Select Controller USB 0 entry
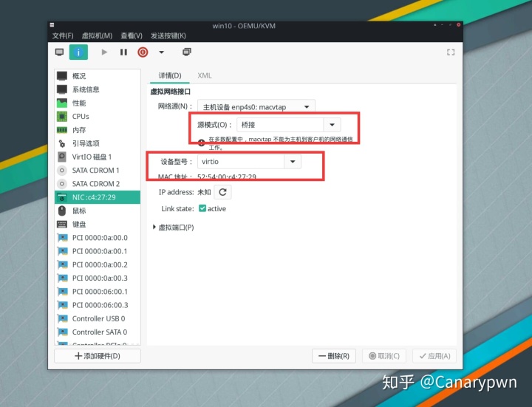532x407 pixels. (x=98, y=318)
